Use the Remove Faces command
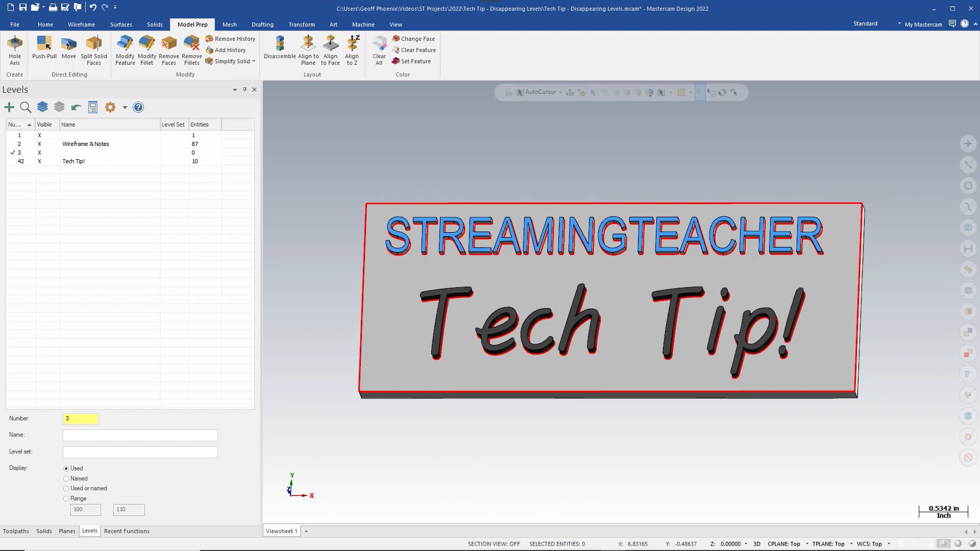This screenshot has width=980, height=551. click(169, 51)
